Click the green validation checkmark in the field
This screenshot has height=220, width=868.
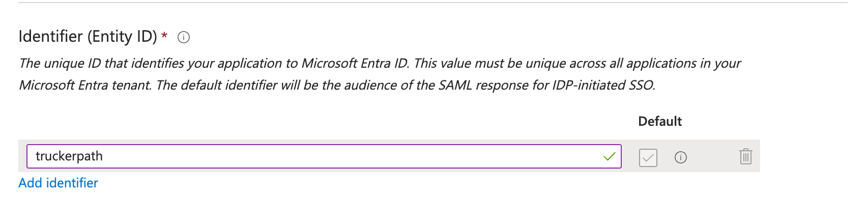tap(609, 157)
